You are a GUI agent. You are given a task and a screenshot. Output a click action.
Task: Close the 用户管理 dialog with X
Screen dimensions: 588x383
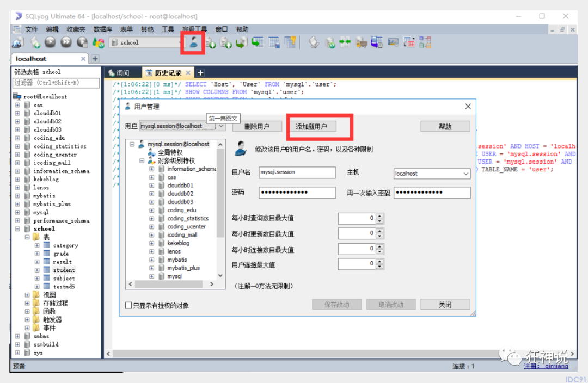point(468,107)
